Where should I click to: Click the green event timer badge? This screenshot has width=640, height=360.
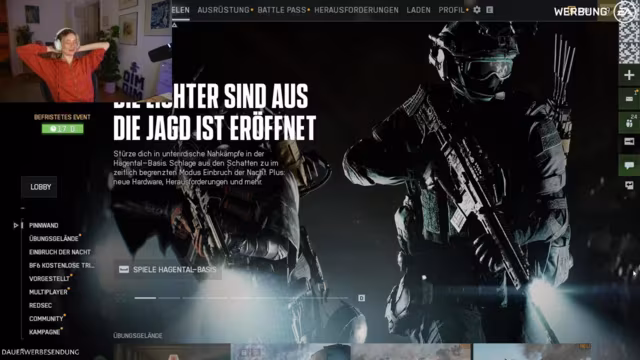coord(62,129)
